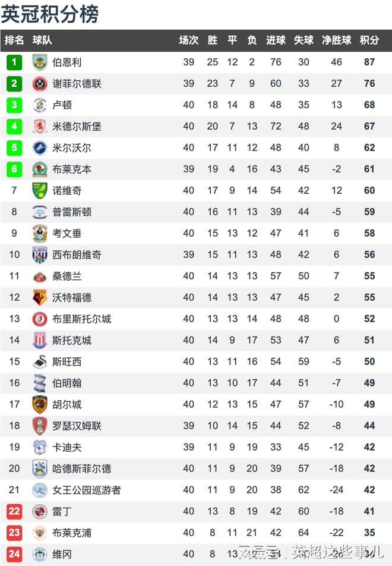The height and width of the screenshot is (566, 392).
Task: Open the Millwall (米尔沃尔) badge
Action: (40, 147)
